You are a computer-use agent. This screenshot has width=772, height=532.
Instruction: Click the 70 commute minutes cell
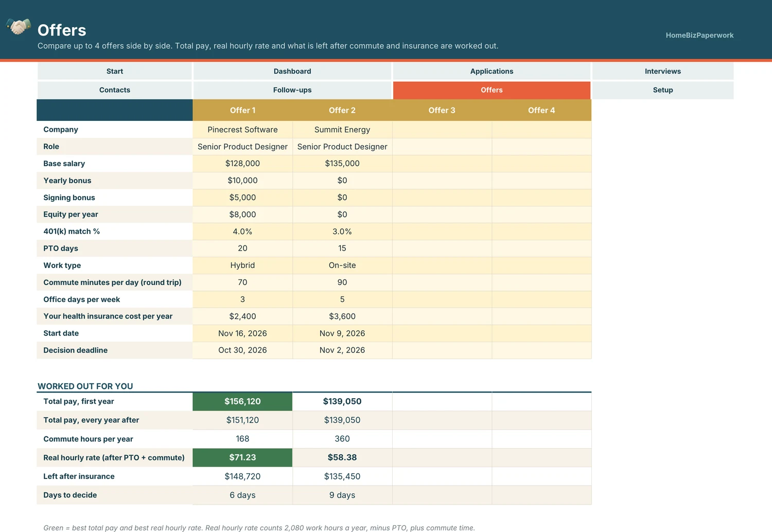point(242,282)
